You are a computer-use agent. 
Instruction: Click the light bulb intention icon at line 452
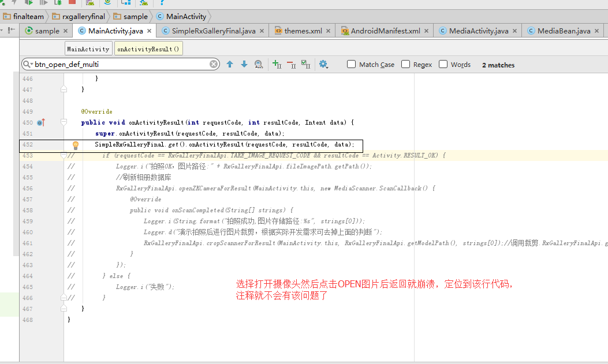tap(76, 145)
